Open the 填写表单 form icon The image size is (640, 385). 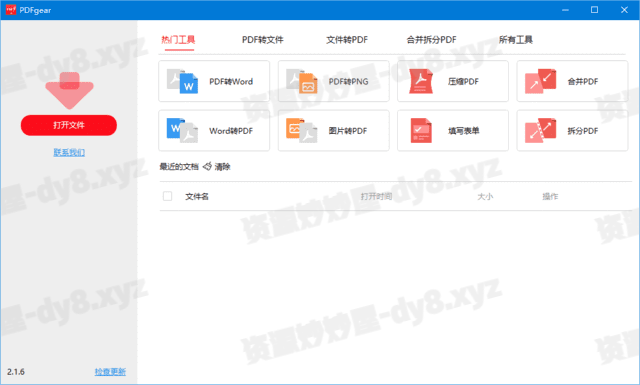tap(421, 131)
